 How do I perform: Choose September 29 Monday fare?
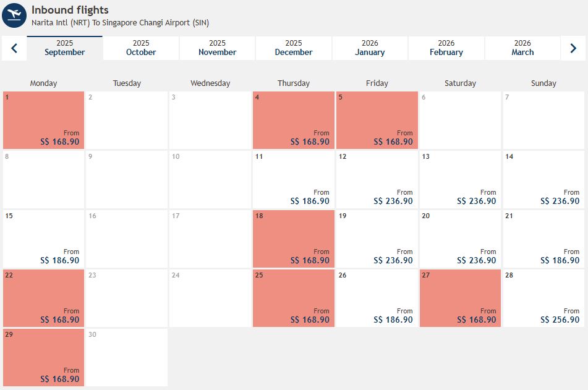(43, 358)
